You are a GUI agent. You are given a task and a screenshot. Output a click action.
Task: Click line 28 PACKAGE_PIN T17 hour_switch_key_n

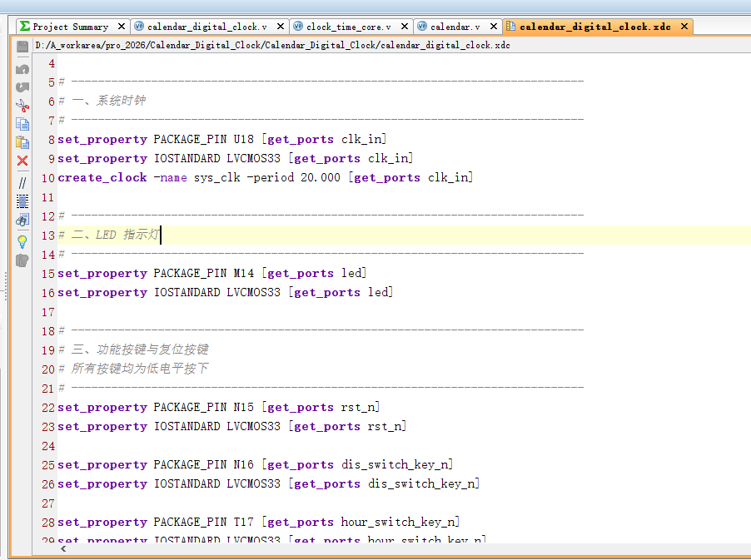[x=259, y=523]
